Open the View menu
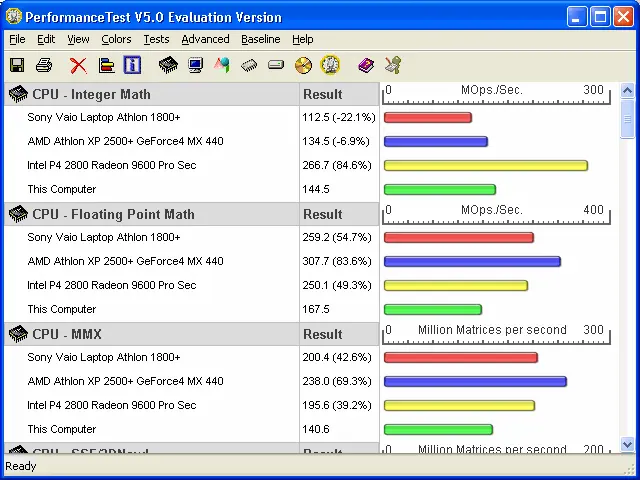 (78, 39)
